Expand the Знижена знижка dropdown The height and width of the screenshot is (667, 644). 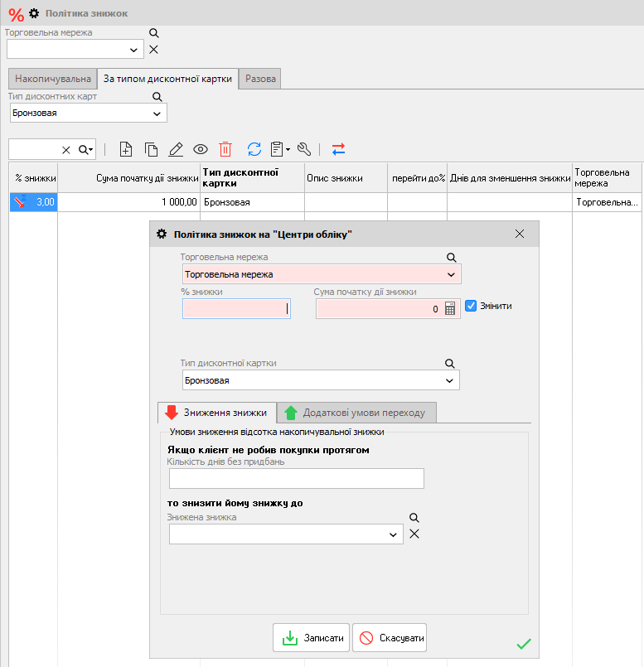click(394, 534)
